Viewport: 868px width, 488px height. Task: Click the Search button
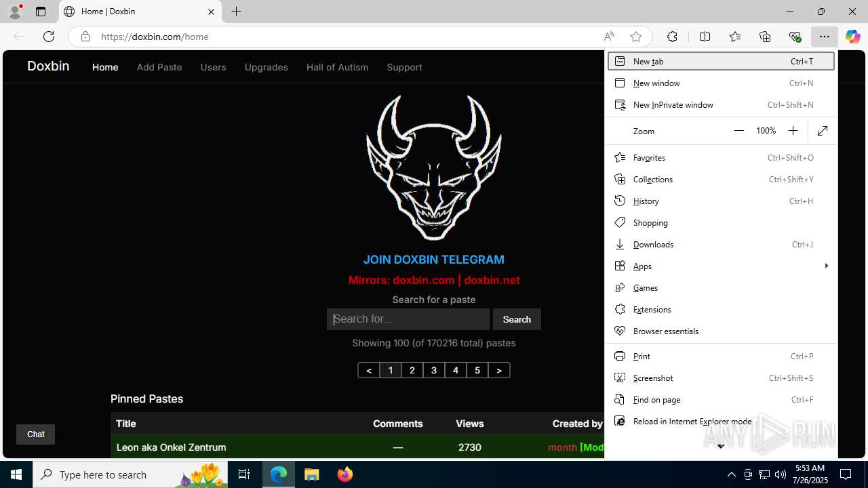pyautogui.click(x=517, y=319)
